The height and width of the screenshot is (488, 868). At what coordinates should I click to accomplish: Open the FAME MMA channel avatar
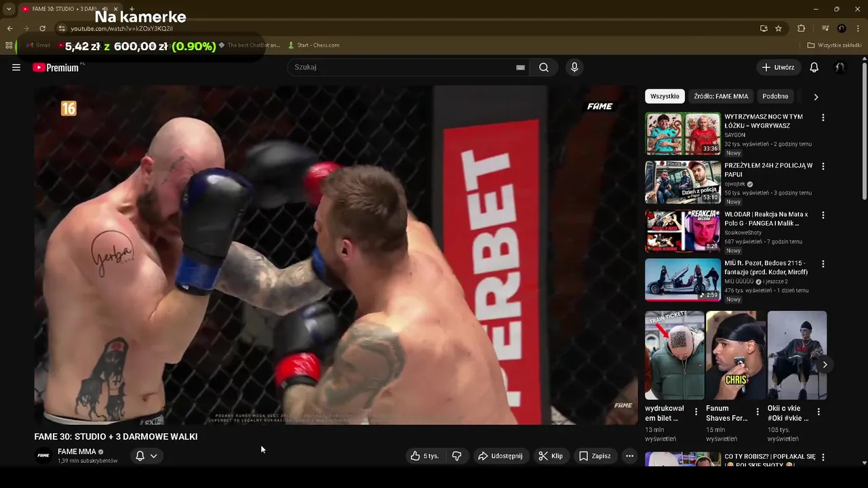tap(43, 455)
